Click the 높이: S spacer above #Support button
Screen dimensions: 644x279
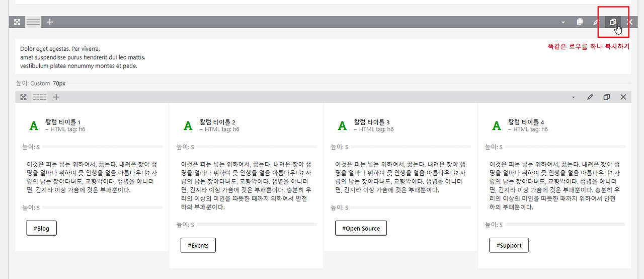(555, 225)
